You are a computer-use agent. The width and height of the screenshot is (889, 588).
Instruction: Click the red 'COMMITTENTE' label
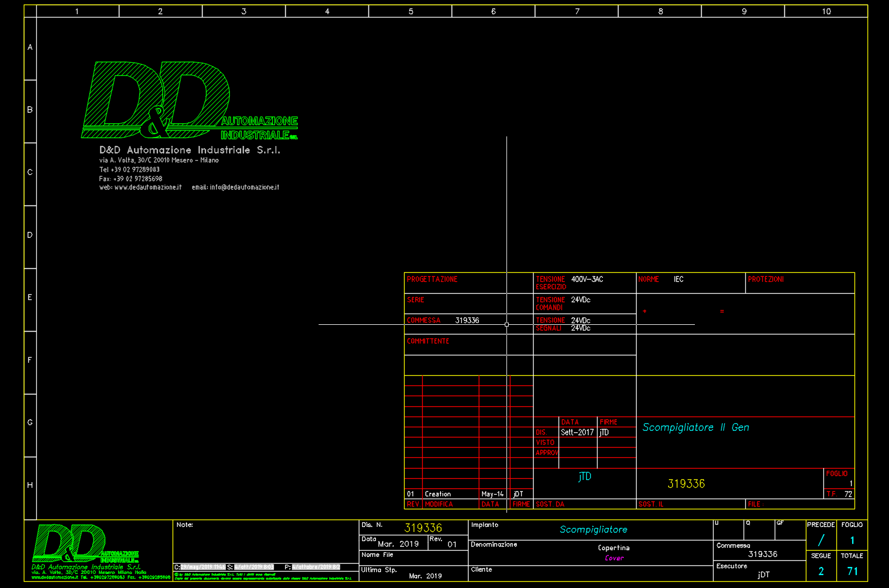click(428, 341)
